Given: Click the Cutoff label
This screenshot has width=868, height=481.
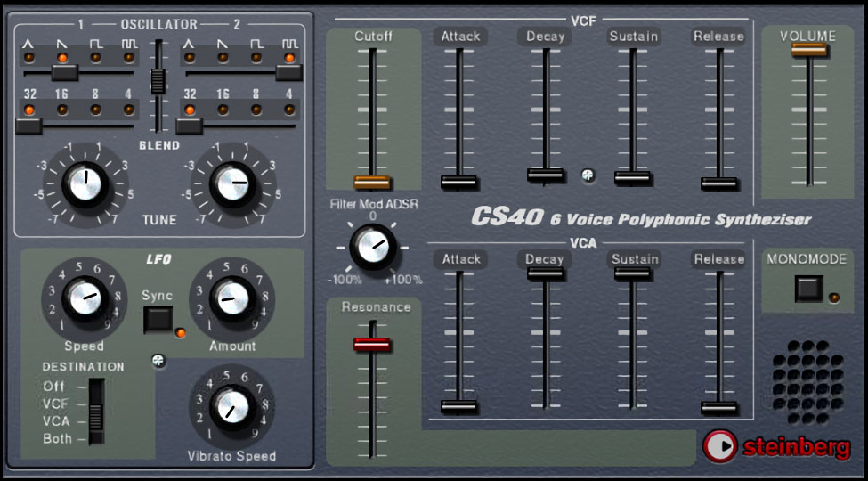Looking at the screenshot, I should click(374, 36).
